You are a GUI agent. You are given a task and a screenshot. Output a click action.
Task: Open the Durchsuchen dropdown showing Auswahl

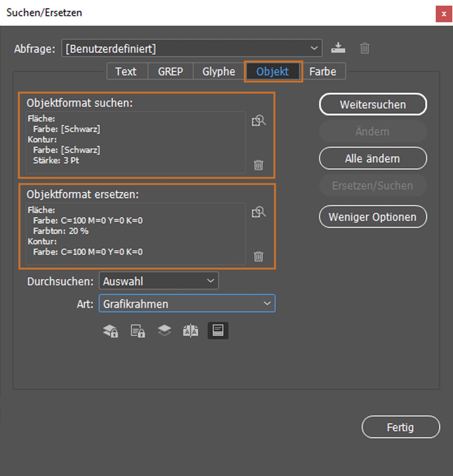[x=159, y=281]
